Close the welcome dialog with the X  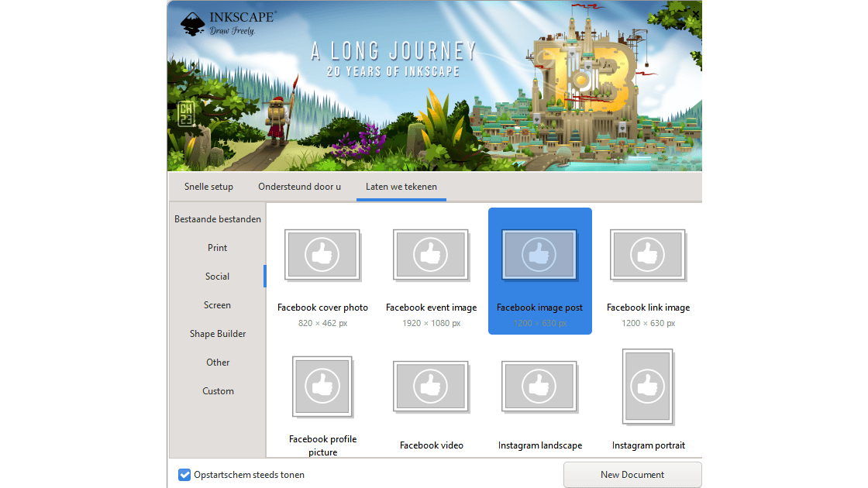[695, 14]
